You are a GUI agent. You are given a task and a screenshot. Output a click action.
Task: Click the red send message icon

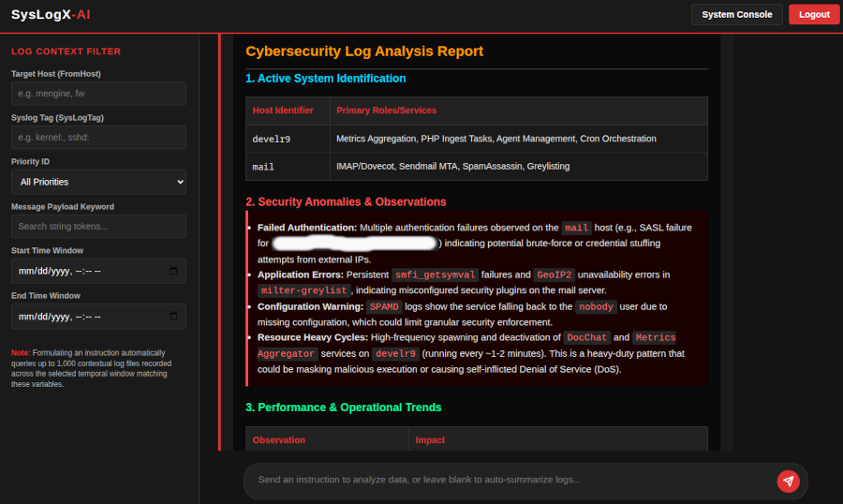(x=788, y=481)
